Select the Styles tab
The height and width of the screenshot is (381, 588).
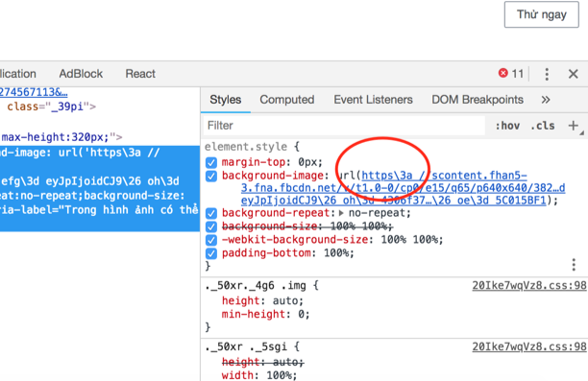226,100
